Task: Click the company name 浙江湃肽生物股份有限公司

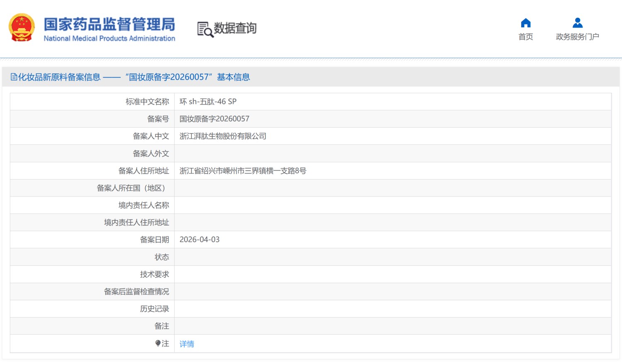Action: tap(223, 136)
